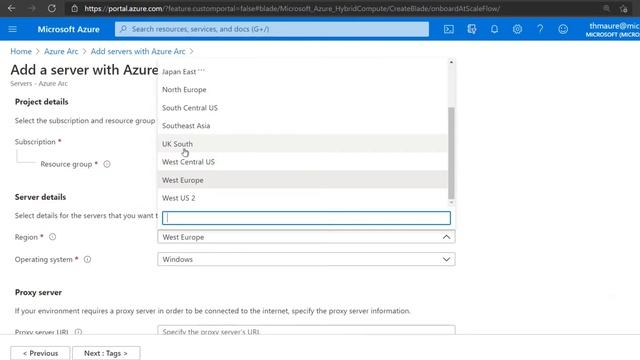Click the Subscription label

pyautogui.click(x=35, y=142)
